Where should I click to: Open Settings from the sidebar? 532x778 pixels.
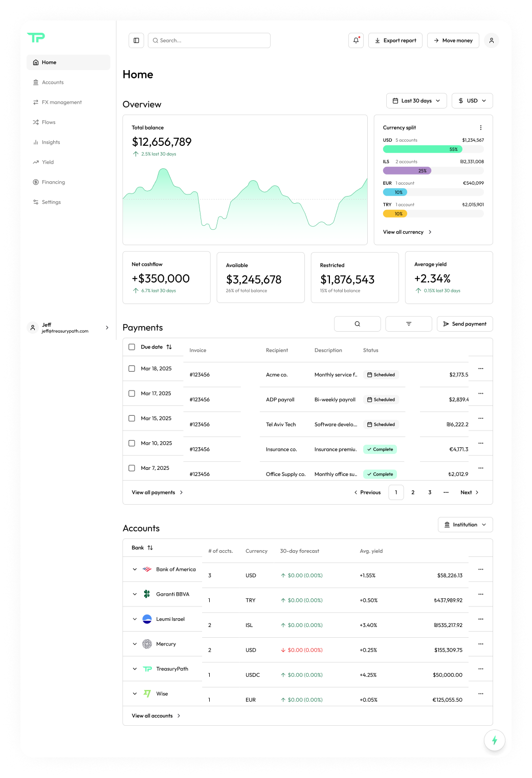click(51, 202)
